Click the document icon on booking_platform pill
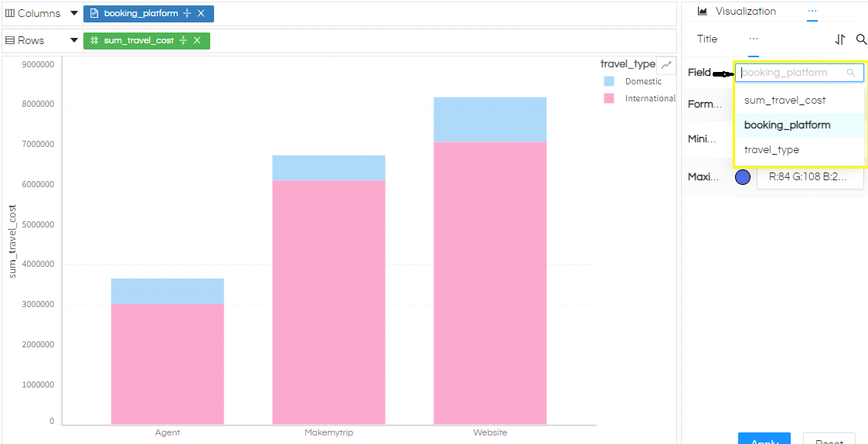The width and height of the screenshot is (868, 444). coord(94,13)
